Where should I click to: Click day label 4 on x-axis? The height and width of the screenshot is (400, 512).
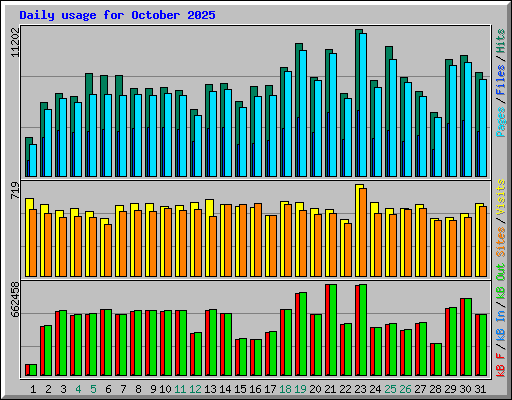78,389
